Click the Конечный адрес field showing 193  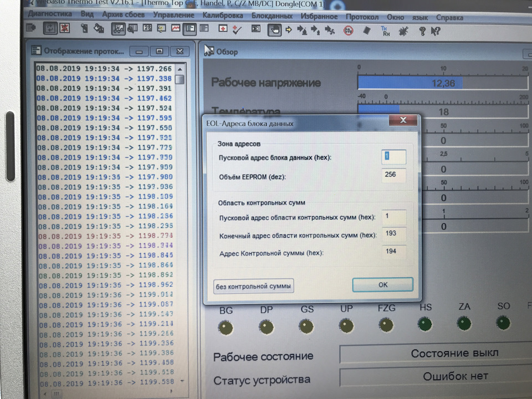pos(394,234)
